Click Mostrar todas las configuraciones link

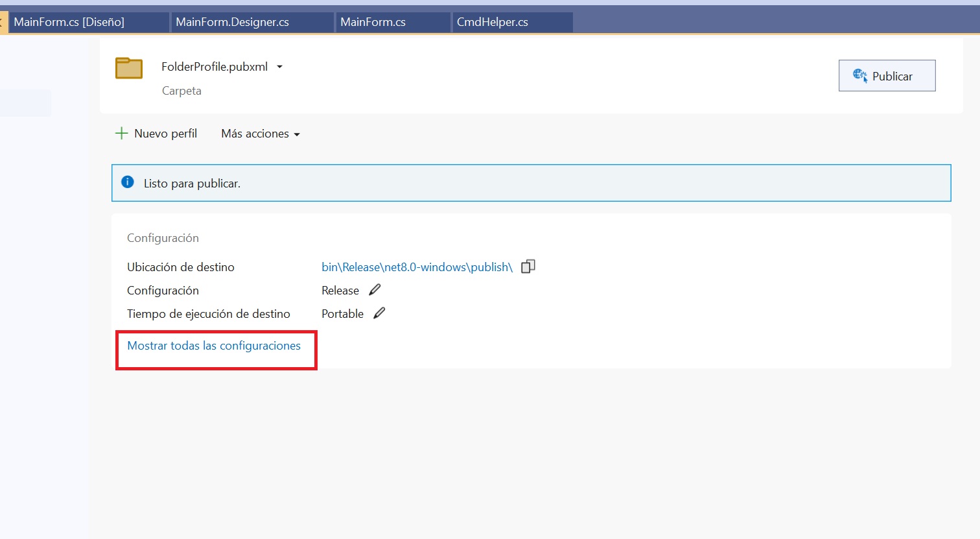click(x=214, y=346)
